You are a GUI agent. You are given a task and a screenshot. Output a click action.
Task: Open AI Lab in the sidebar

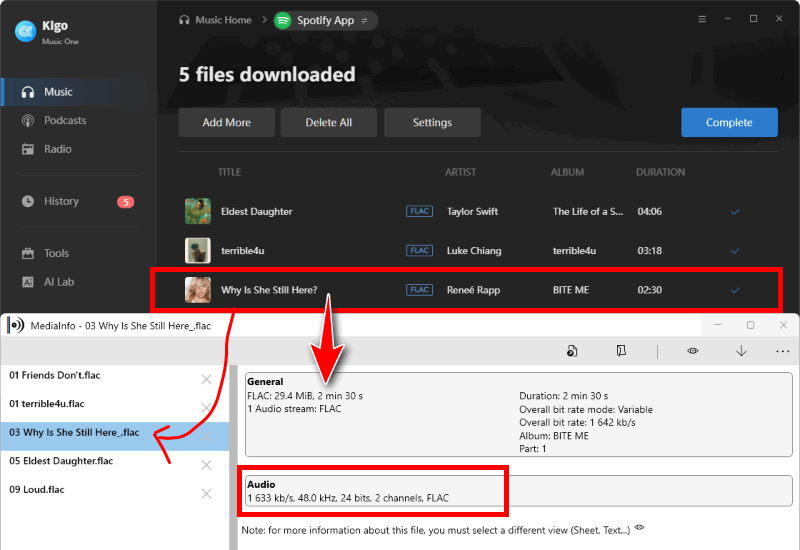point(59,282)
